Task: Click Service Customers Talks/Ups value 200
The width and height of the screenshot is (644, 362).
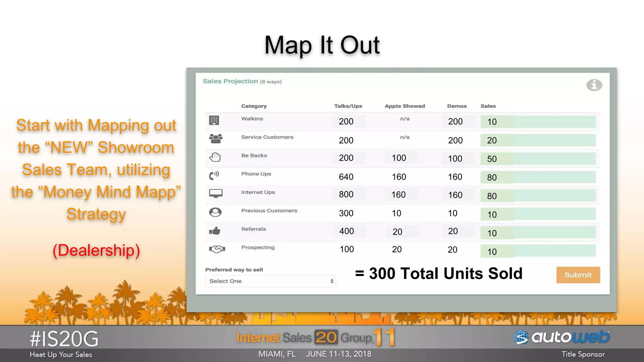Action: click(346, 140)
